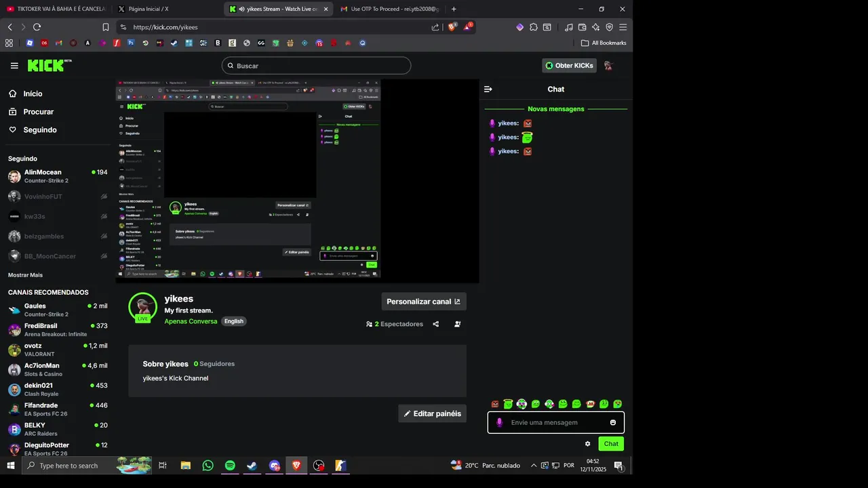868x488 pixels.
Task: Expand list with Mostrar Mais
Action: point(25,275)
